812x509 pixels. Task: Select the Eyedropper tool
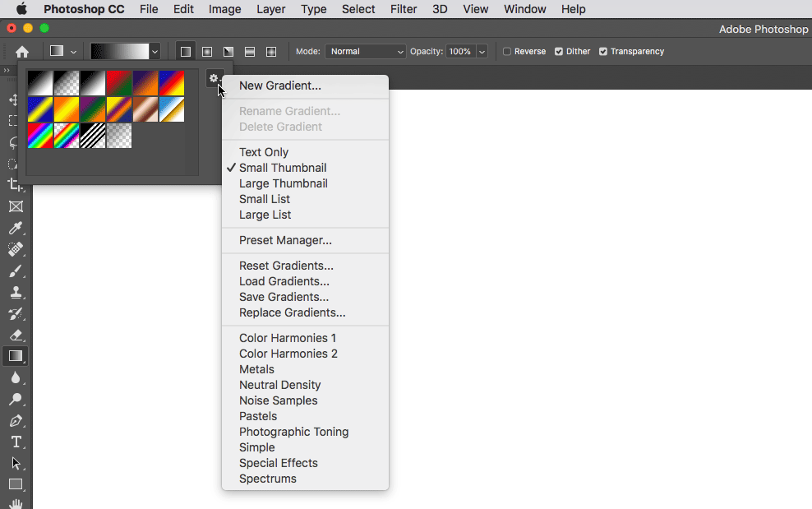point(16,228)
